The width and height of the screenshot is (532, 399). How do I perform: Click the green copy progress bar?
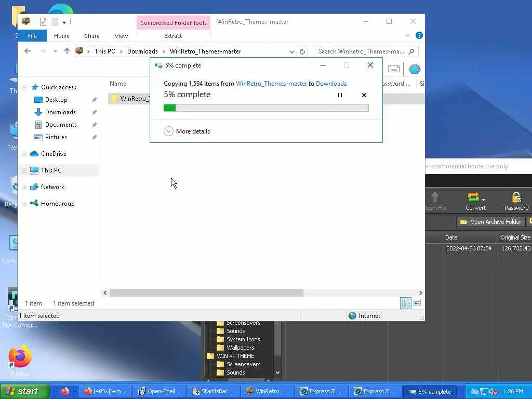pos(266,108)
